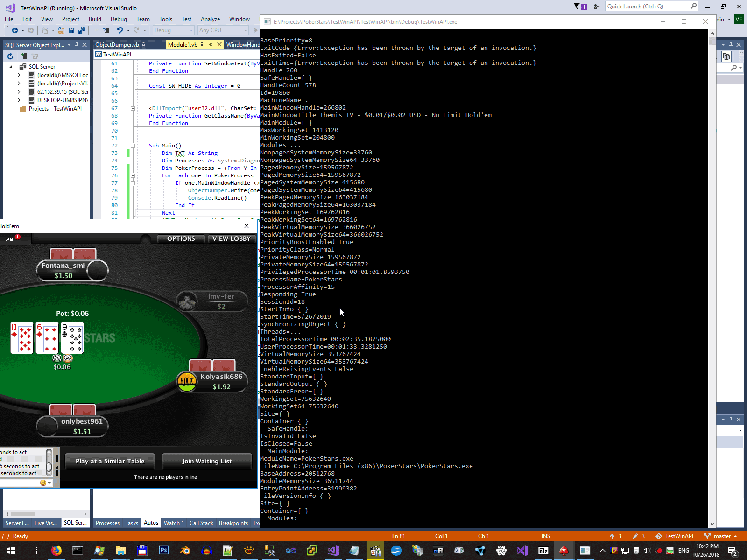Screen dimensions: 747x560
Task: Click the Open File folder icon
Action: pyautogui.click(x=61, y=30)
